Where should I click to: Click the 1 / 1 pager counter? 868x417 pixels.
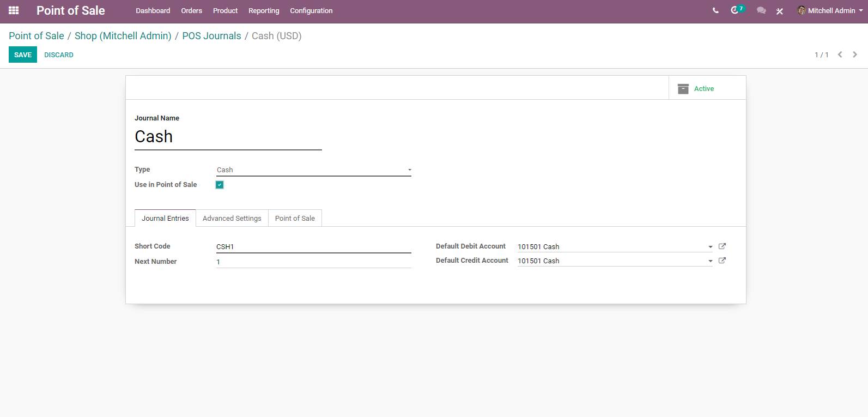pyautogui.click(x=822, y=55)
